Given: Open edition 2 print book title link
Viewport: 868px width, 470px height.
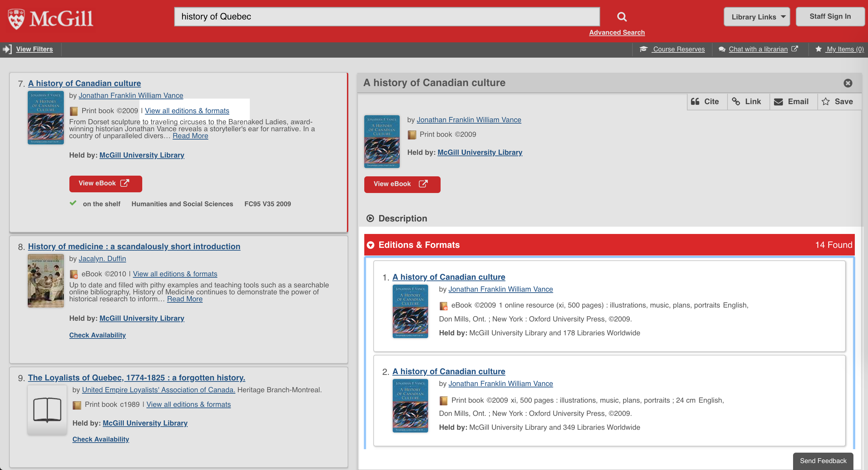Looking at the screenshot, I should point(449,371).
